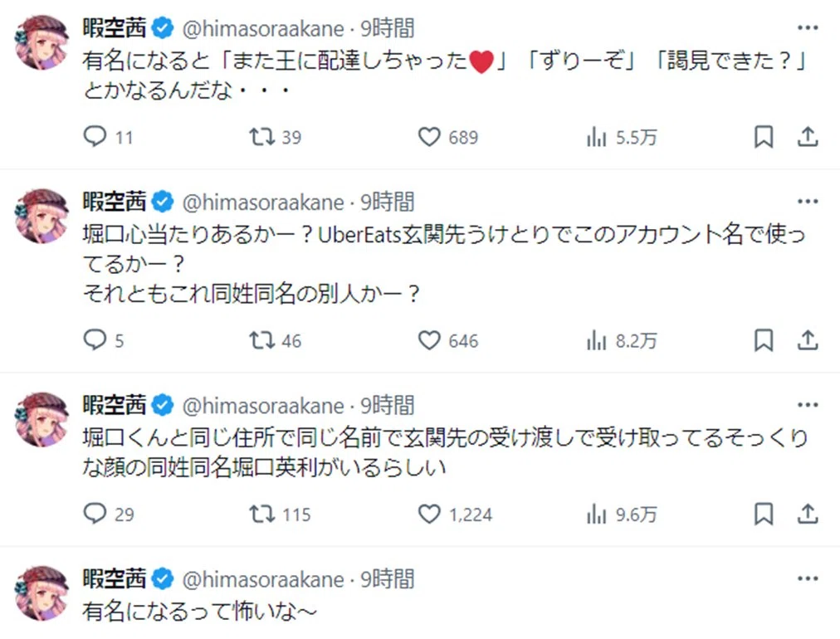The height and width of the screenshot is (639, 840).
Task: Share the tweet with 9.6万 views
Action: click(808, 515)
